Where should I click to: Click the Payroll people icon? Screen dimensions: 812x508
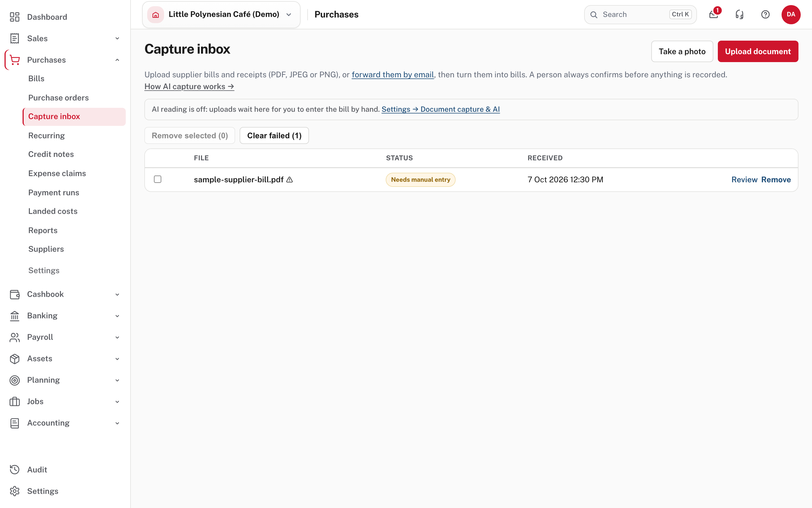coord(14,337)
